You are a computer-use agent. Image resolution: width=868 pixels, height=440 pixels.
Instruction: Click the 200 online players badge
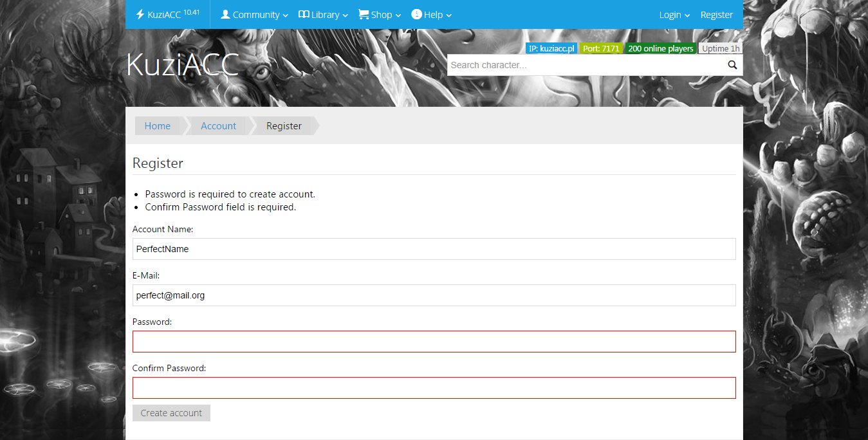661,48
